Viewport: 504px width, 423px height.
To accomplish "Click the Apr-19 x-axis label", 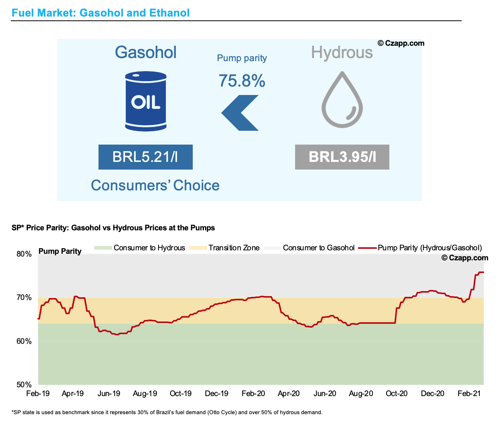I will pos(73,394).
